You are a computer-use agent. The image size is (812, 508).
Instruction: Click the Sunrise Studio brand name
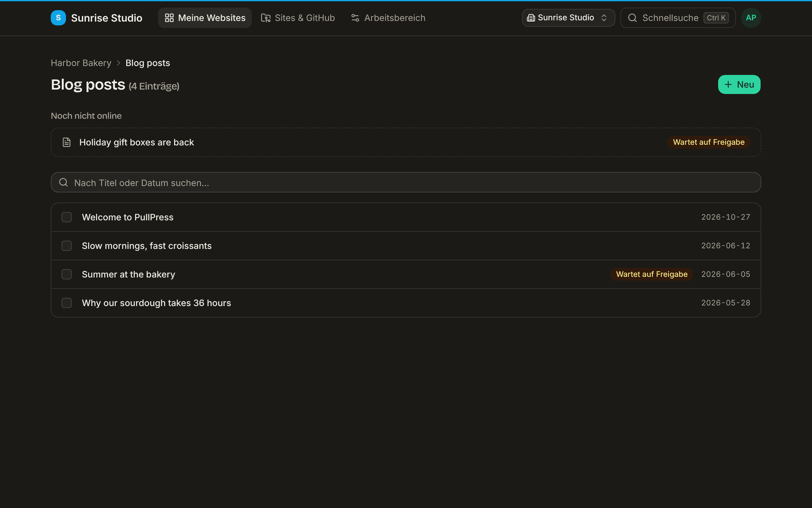point(107,18)
